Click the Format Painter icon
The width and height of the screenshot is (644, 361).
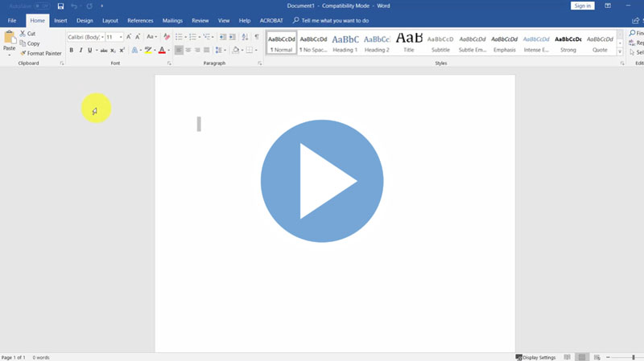24,53
